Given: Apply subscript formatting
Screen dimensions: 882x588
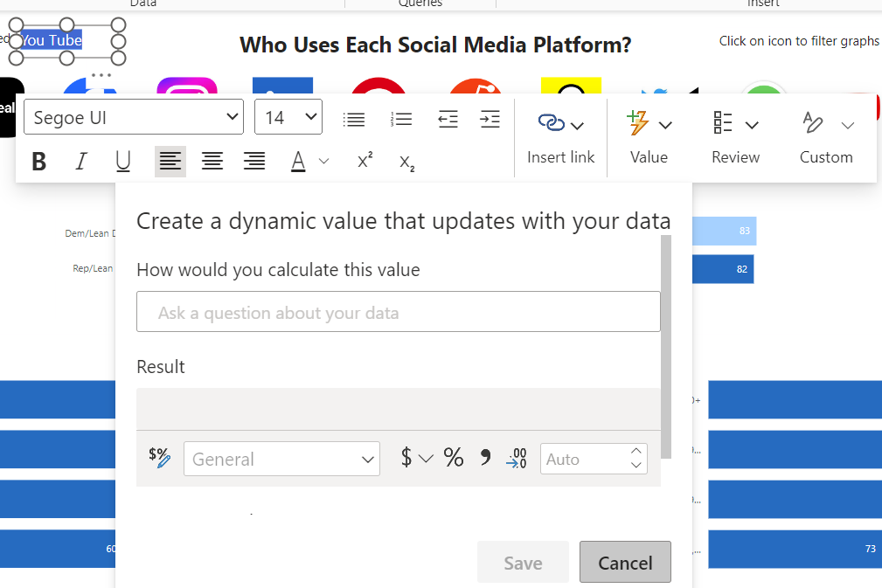Looking at the screenshot, I should tap(406, 162).
